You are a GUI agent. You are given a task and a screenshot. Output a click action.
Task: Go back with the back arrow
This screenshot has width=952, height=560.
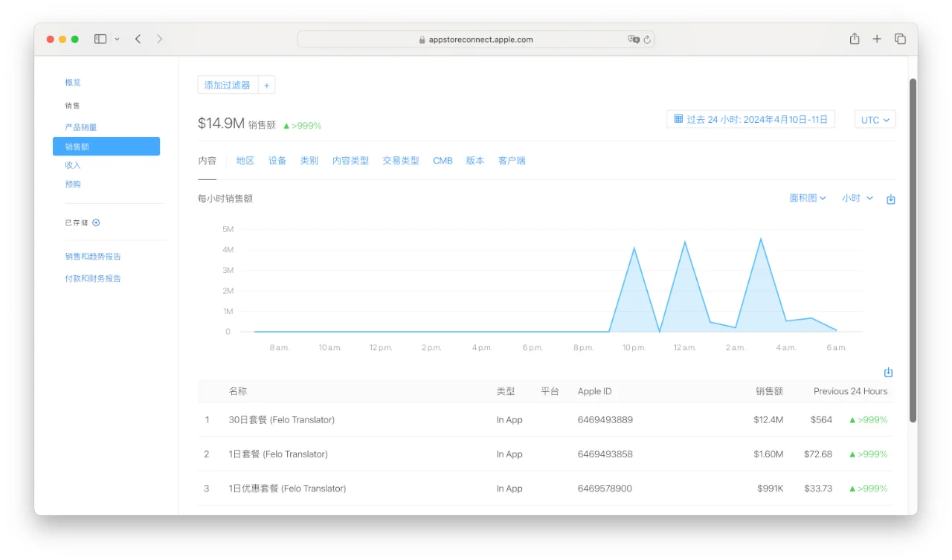tap(138, 39)
